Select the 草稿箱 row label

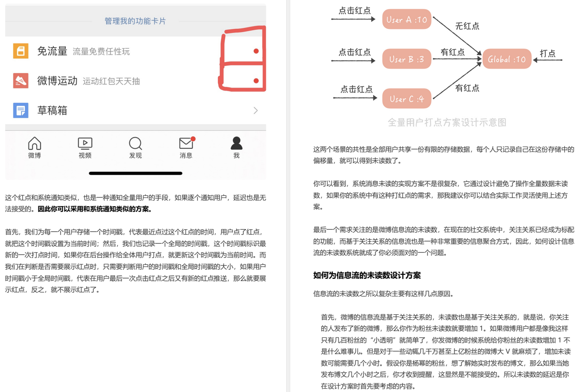pyautogui.click(x=52, y=111)
